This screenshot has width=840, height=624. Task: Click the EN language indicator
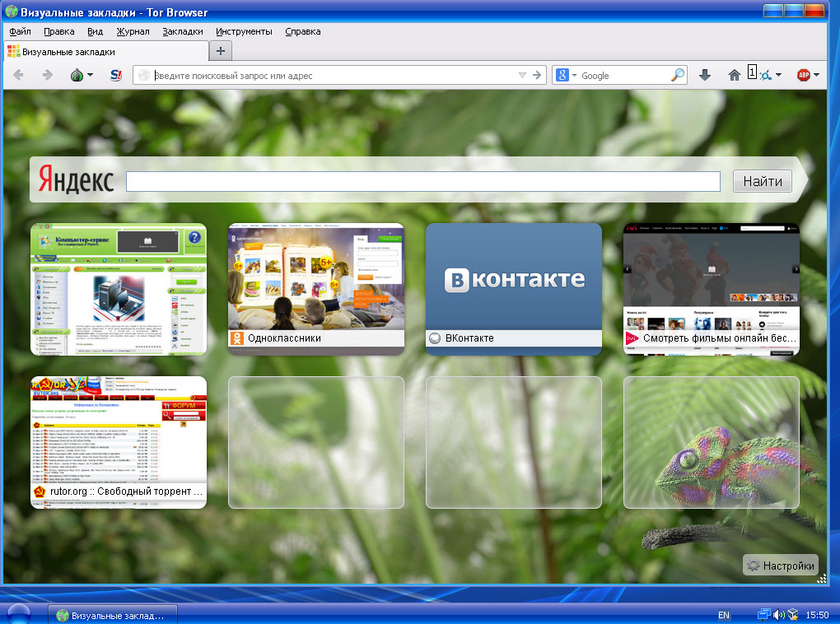tap(724, 615)
